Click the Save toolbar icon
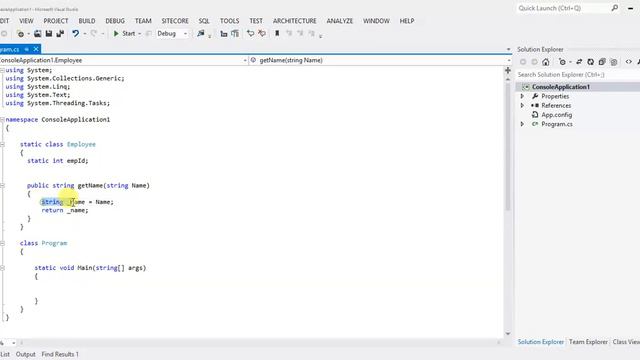 click(x=49, y=33)
